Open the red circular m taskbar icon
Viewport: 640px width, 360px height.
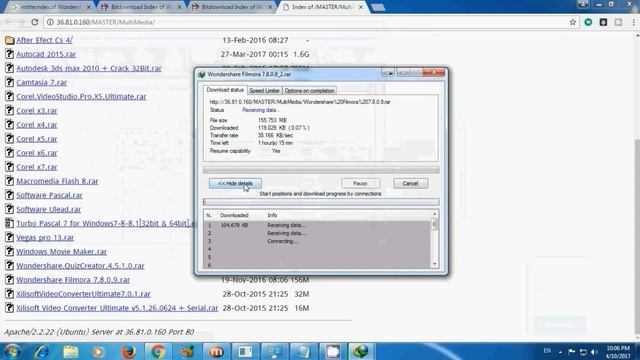tap(216, 351)
